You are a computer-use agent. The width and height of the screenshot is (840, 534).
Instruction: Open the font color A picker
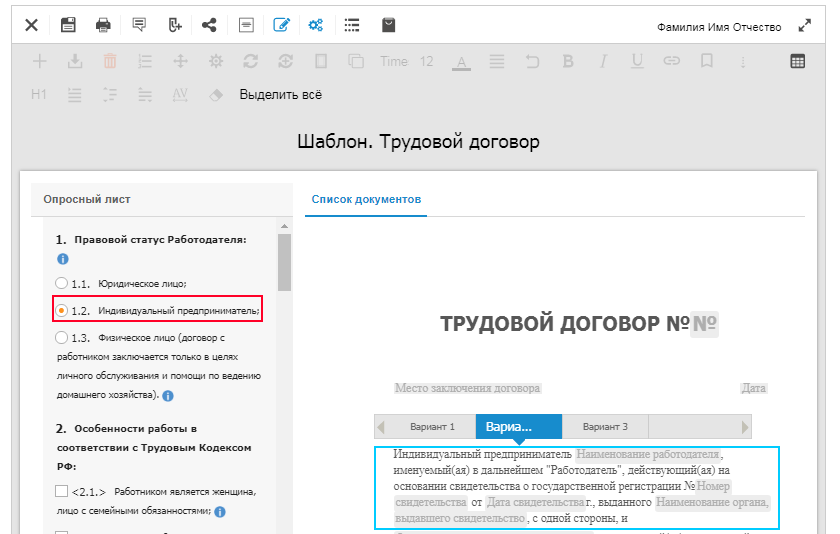(461, 62)
